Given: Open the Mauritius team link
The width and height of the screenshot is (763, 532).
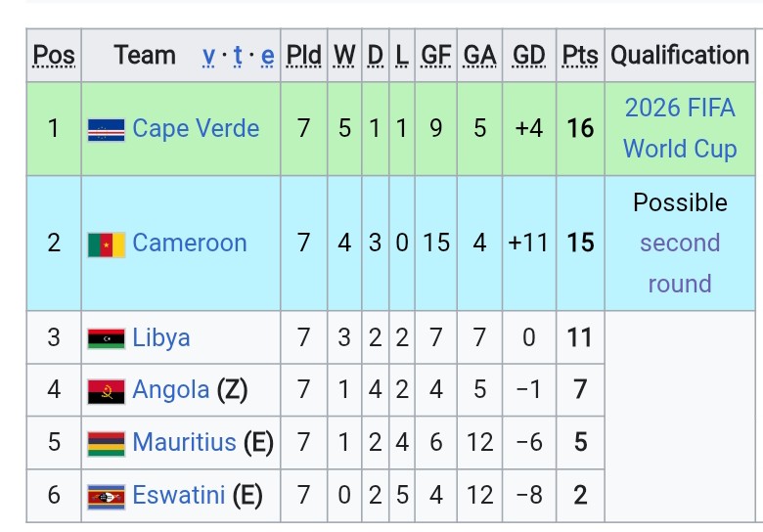Looking at the screenshot, I should 184,442.
